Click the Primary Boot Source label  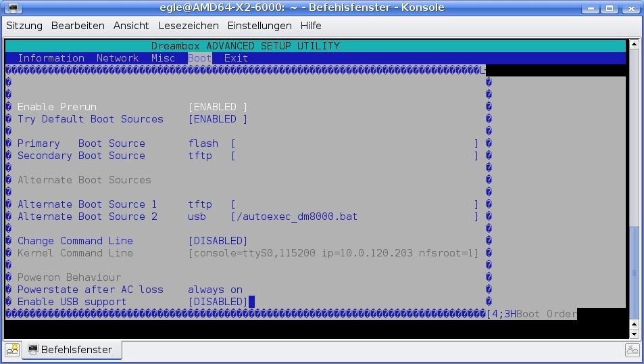pyautogui.click(x=81, y=143)
